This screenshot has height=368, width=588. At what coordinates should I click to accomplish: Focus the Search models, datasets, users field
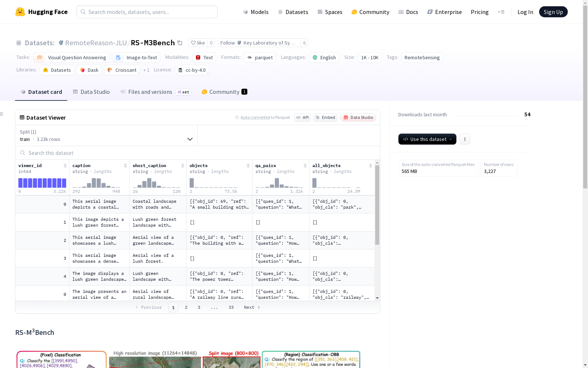147,12
